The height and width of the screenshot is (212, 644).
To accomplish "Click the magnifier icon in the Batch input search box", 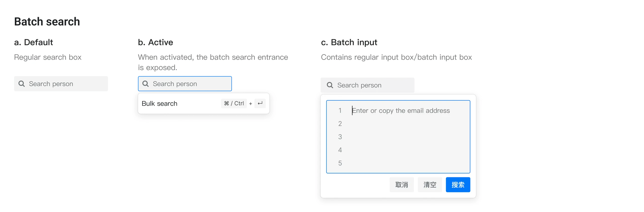I will 330,85.
